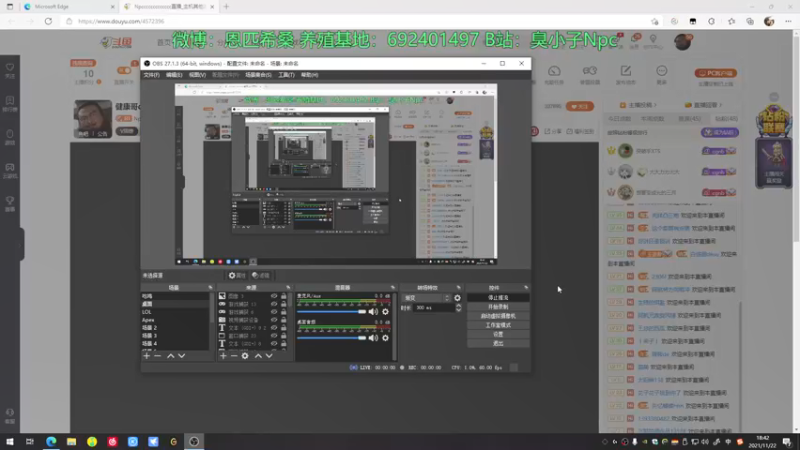Screen dimensions: 800x450
Task: Move the selected scene down in the Scenes dock
Action: click(181, 356)
